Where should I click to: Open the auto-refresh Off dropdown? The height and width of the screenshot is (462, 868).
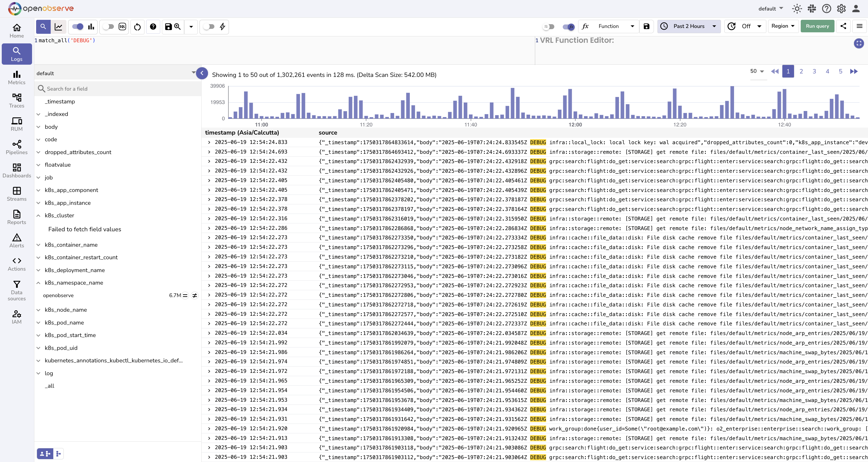[x=746, y=26]
